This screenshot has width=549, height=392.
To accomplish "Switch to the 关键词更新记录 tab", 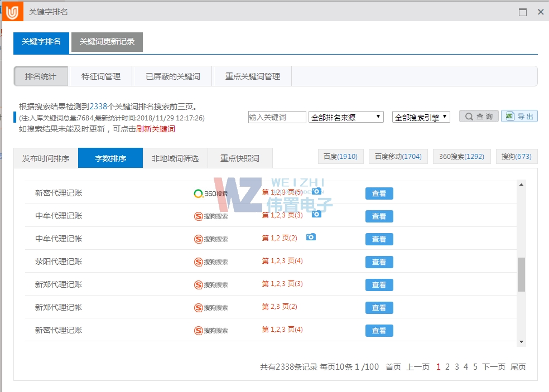I will (x=106, y=42).
